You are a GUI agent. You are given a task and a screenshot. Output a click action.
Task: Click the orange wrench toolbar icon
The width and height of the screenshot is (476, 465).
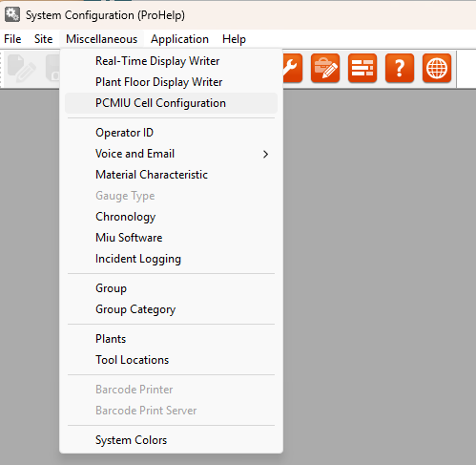pos(293,68)
